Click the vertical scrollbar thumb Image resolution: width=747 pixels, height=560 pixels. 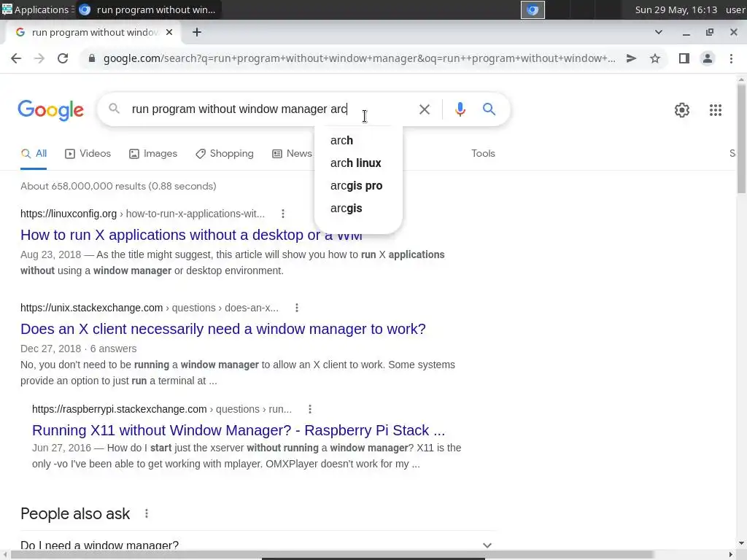(741, 138)
